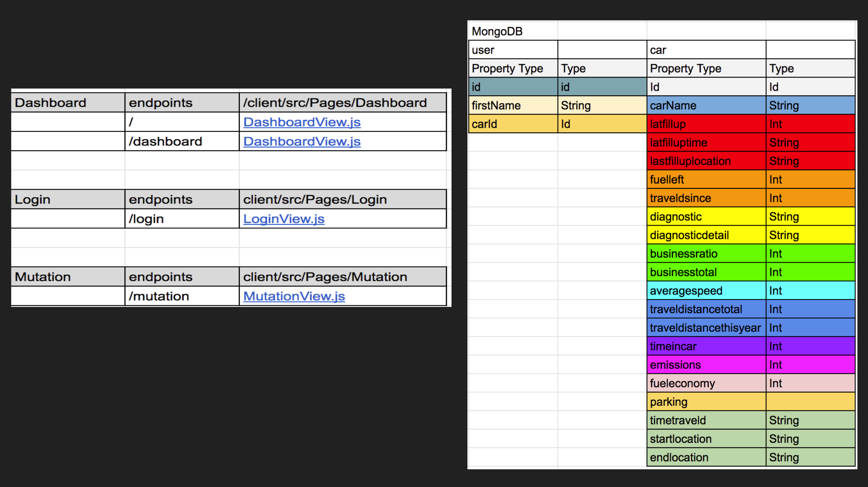Select the Login header cell
Image resolution: width=868 pixels, height=487 pixels.
click(68, 199)
